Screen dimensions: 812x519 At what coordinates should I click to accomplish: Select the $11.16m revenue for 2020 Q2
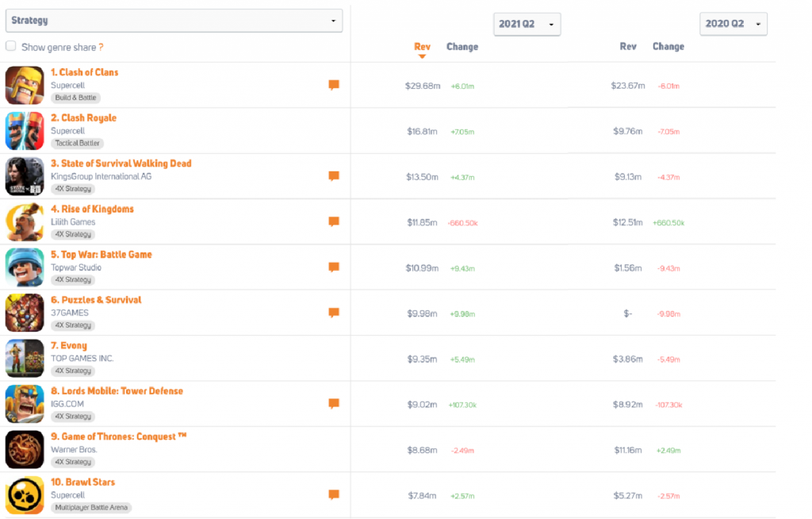point(628,451)
